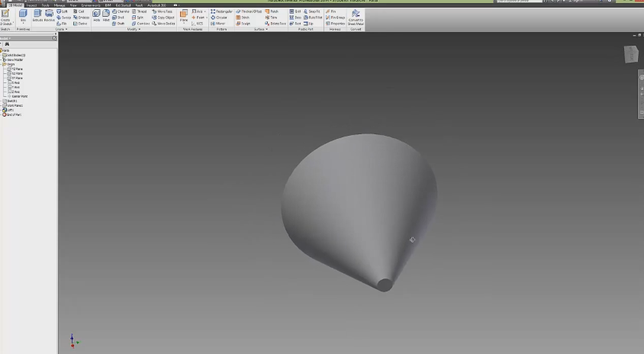
Task: Activate the Fillet tool
Action: 106,15
